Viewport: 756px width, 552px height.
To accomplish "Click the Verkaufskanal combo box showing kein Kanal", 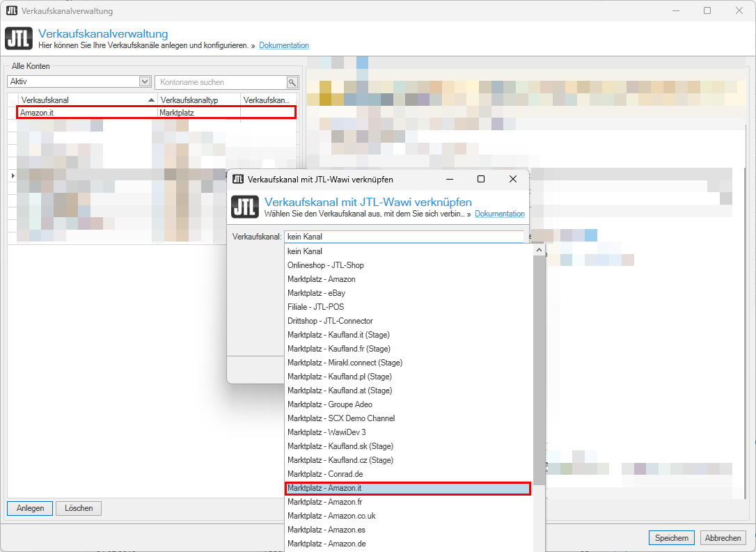I will coord(404,237).
